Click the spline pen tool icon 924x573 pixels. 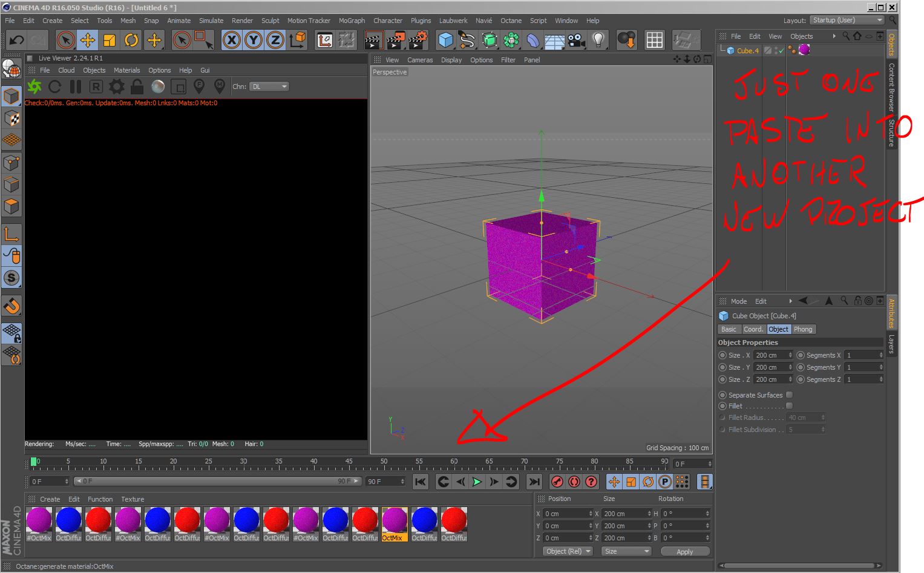[467, 41]
